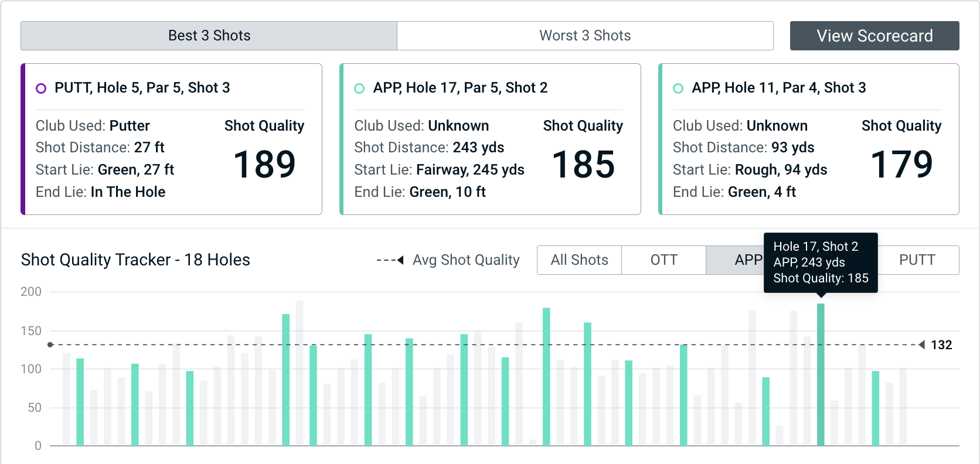Select the highlighted Hole 17 Shot 2 bar

point(821,375)
